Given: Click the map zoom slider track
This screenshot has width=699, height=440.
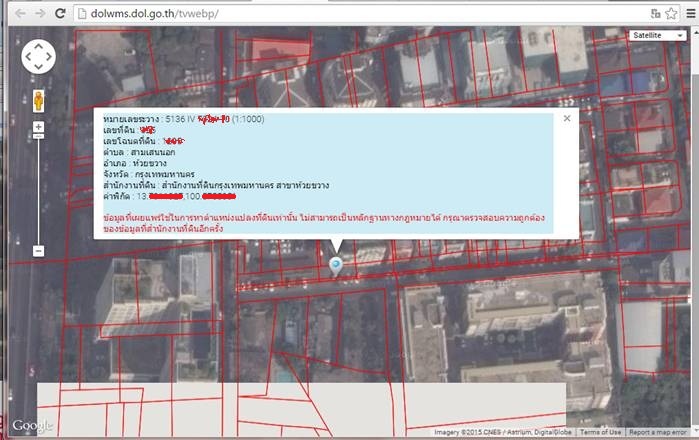Looking at the screenshot, I should click(39, 192).
